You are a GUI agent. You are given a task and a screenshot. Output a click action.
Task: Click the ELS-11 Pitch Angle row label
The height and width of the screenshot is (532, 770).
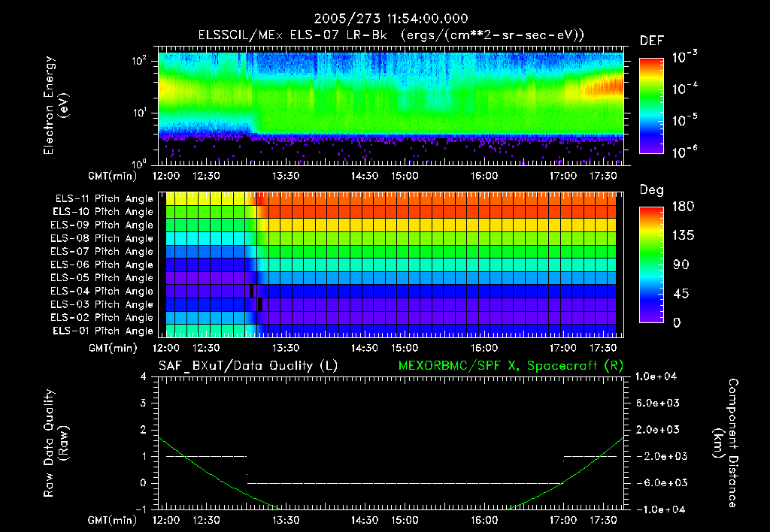pos(104,199)
